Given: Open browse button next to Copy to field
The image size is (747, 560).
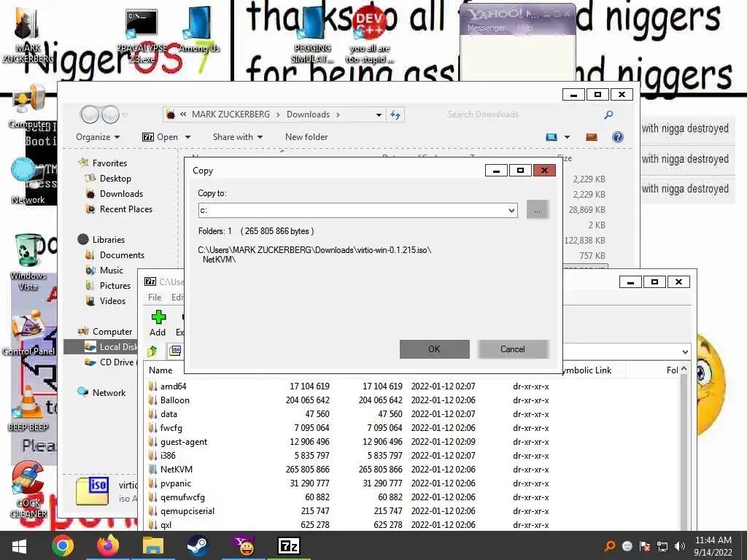Looking at the screenshot, I should [537, 210].
